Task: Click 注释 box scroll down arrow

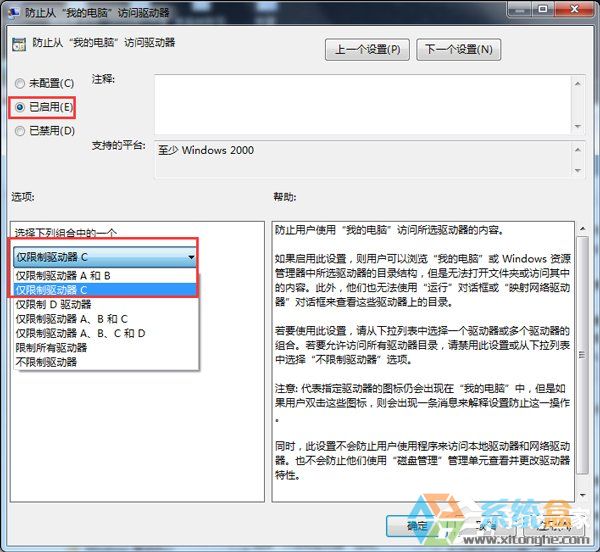Action: coord(578,126)
